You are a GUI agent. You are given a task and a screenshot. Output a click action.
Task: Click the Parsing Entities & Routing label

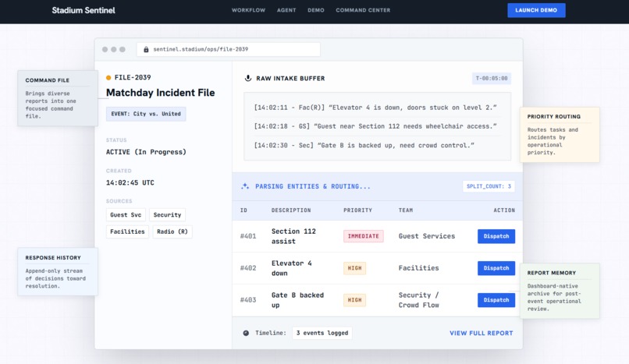click(313, 186)
